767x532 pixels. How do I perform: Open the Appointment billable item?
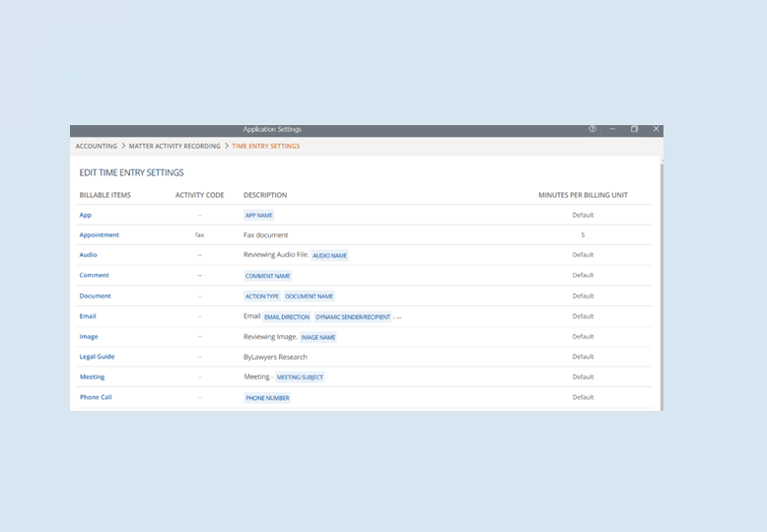coord(100,235)
